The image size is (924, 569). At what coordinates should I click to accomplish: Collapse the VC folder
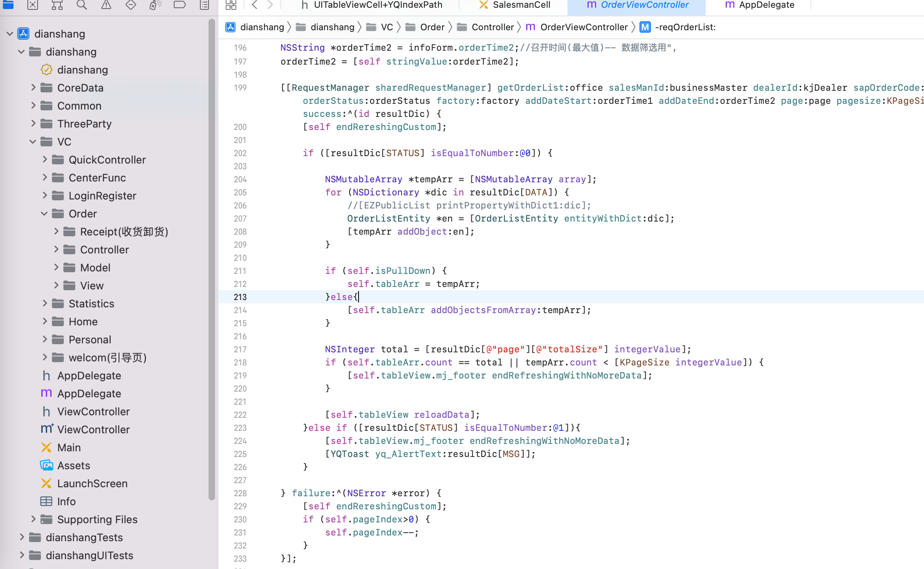(x=33, y=142)
